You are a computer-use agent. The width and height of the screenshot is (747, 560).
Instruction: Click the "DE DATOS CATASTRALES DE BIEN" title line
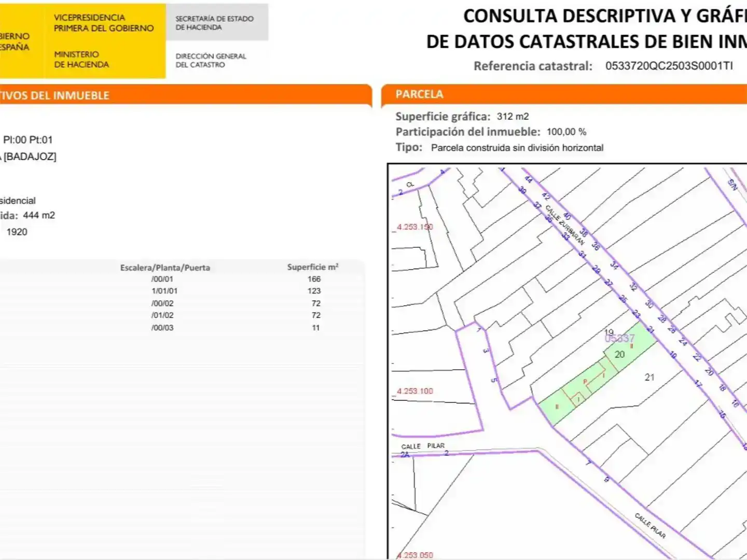[x=587, y=41]
